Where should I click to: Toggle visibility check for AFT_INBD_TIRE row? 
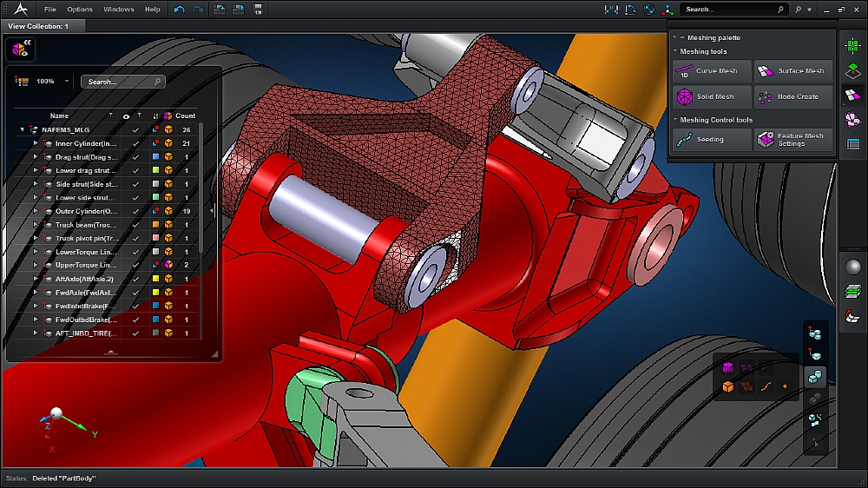pyautogui.click(x=135, y=333)
